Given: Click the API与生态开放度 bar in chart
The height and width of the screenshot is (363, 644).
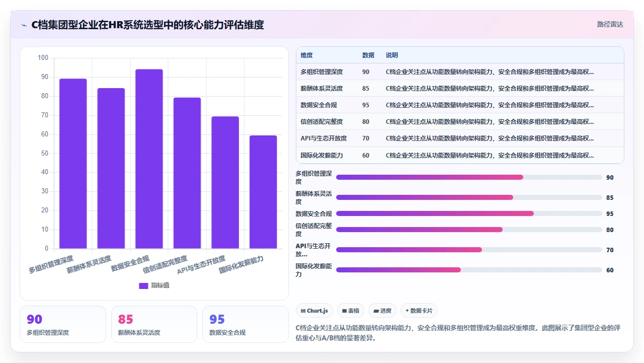Looking at the screenshot, I should click(x=225, y=183).
